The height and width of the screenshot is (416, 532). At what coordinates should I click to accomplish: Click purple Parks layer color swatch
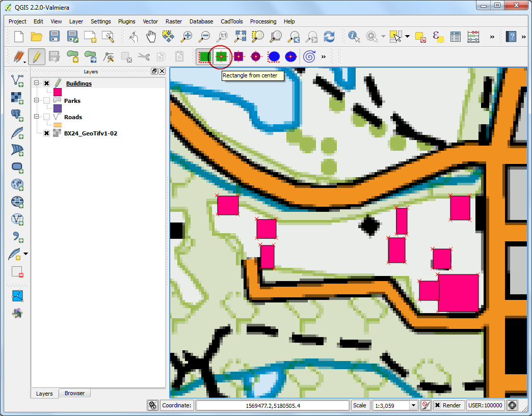pos(58,108)
